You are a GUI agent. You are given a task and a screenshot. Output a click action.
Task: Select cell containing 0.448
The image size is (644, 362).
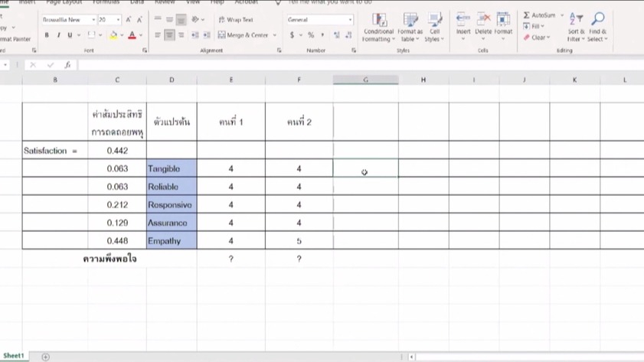pos(117,240)
